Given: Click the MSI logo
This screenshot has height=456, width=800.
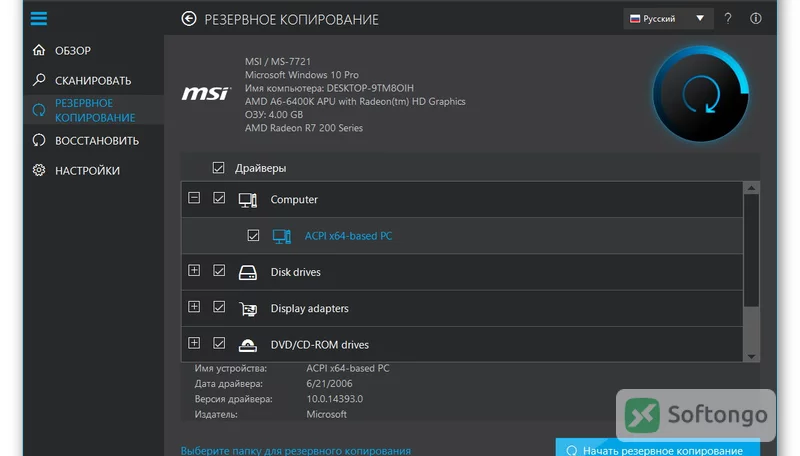Looking at the screenshot, I should (x=206, y=93).
